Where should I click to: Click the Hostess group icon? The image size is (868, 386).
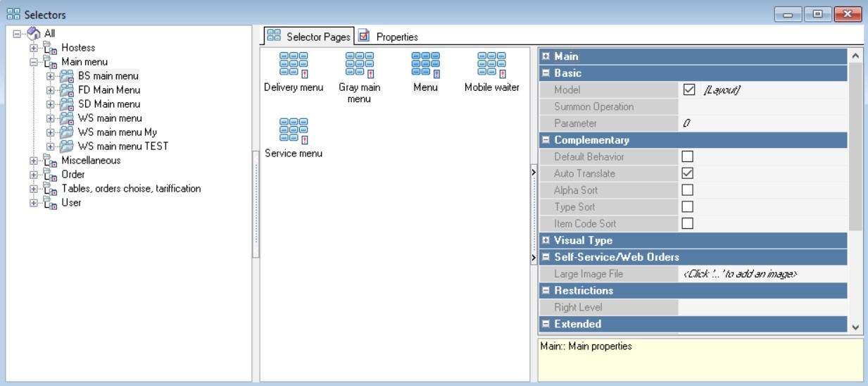[51, 48]
